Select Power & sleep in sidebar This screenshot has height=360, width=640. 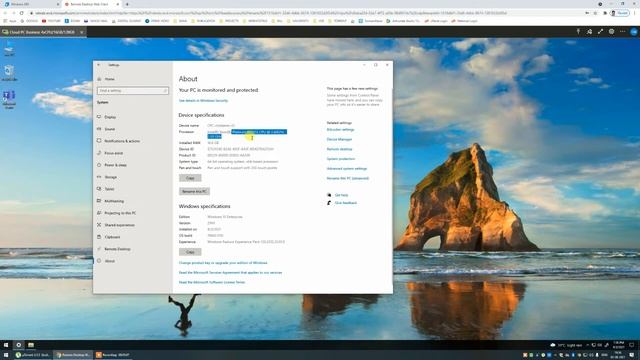click(115, 165)
